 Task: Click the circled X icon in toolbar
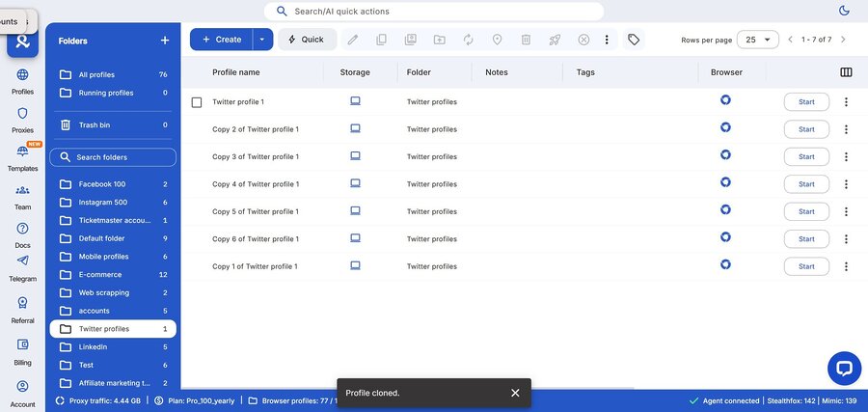(x=583, y=40)
